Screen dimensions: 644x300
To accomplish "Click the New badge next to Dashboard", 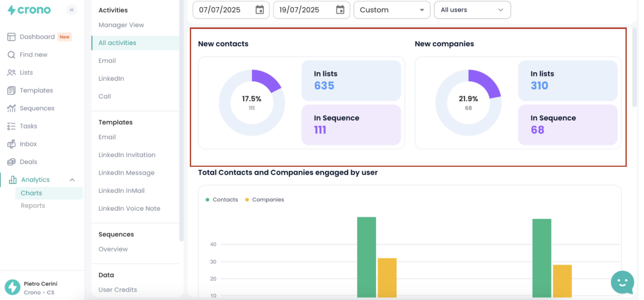I will coord(65,37).
